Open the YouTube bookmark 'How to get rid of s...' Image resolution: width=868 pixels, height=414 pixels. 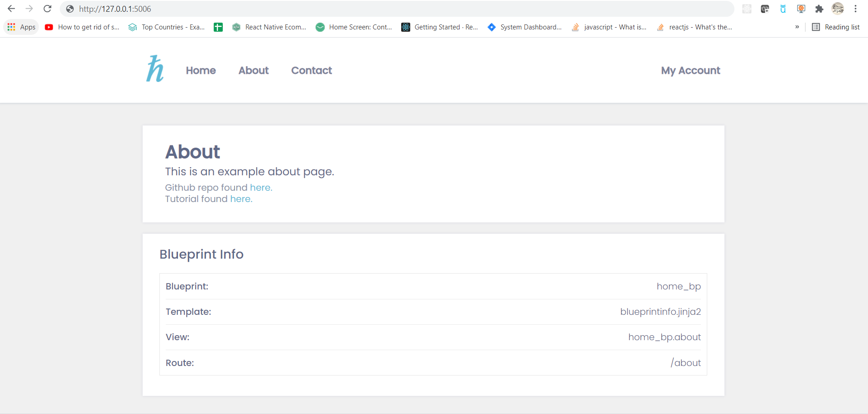(x=82, y=27)
